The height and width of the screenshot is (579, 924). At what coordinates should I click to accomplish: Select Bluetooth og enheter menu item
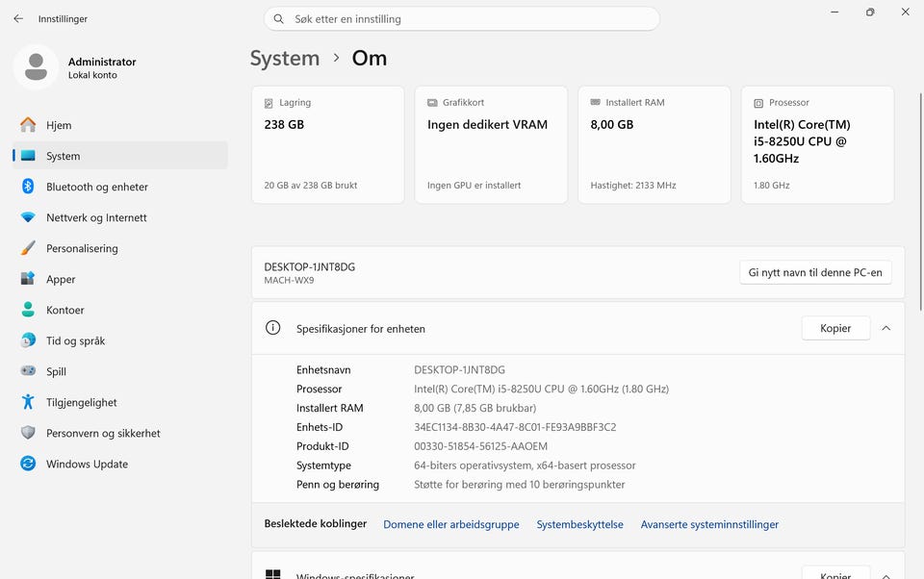(119, 187)
